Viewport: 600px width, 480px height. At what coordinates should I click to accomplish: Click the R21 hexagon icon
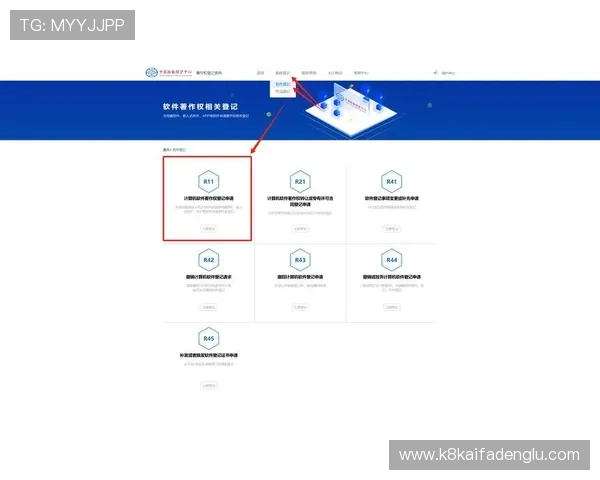pyautogui.click(x=300, y=181)
